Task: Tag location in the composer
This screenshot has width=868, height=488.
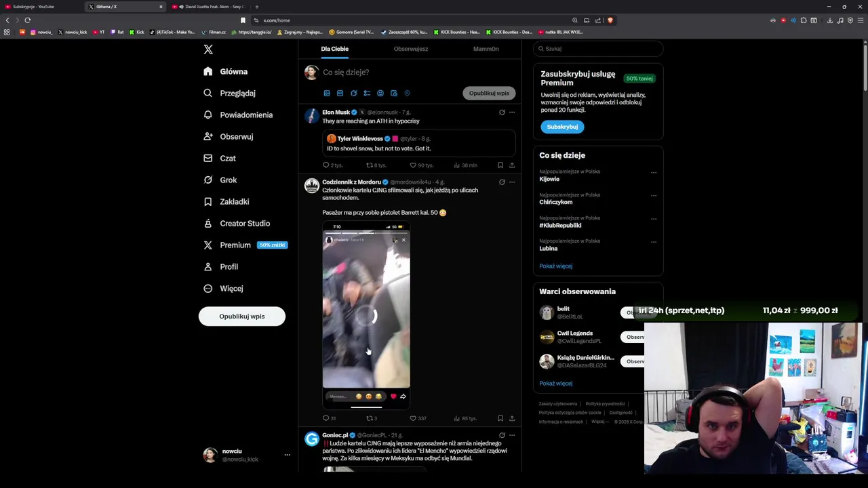Action: click(407, 93)
